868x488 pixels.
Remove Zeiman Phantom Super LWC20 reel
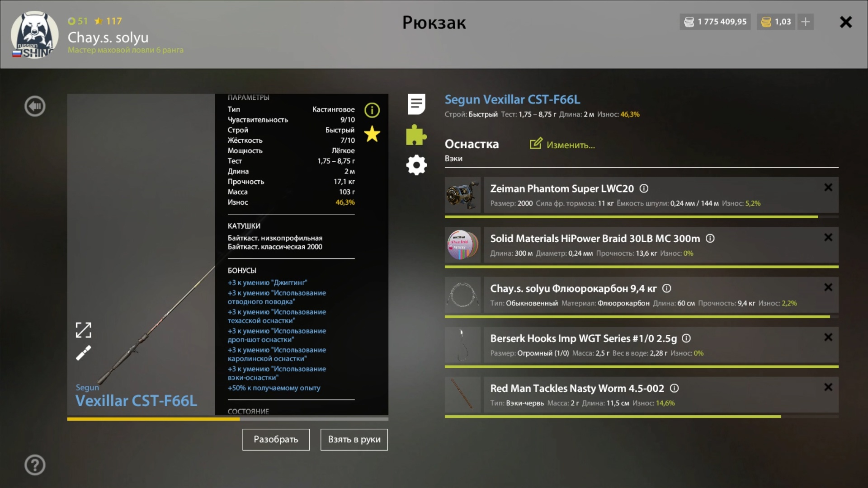pyautogui.click(x=828, y=188)
